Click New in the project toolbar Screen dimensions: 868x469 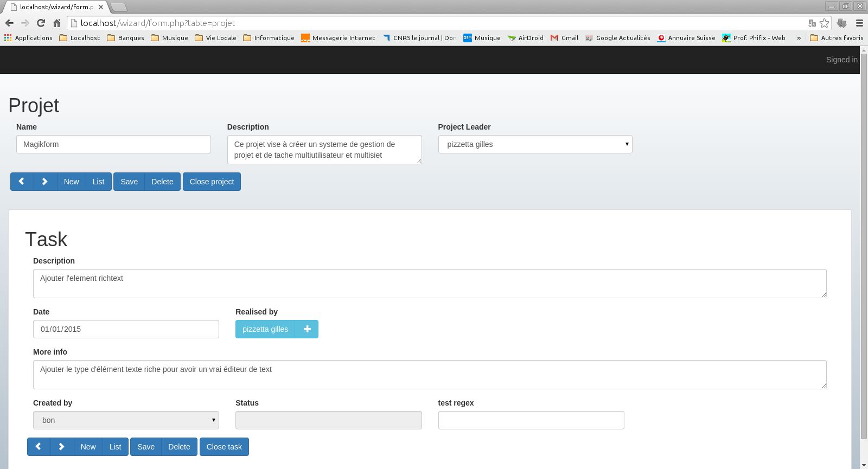point(71,182)
